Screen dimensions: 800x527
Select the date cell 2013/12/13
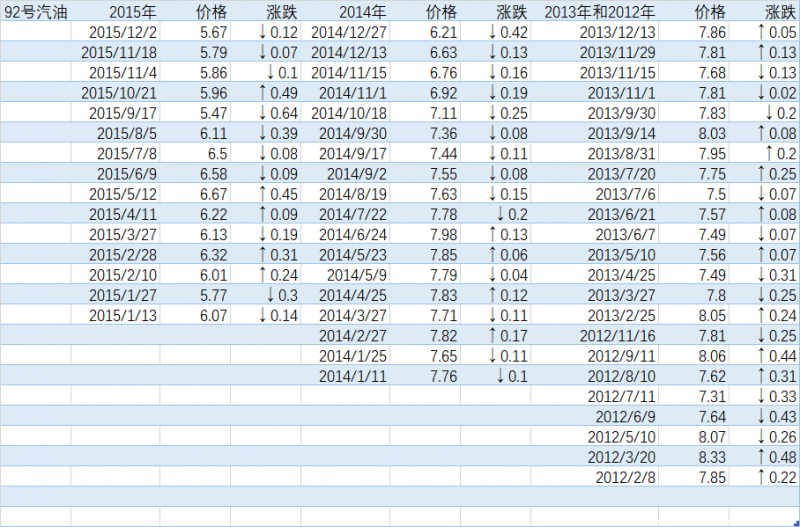[x=618, y=32]
